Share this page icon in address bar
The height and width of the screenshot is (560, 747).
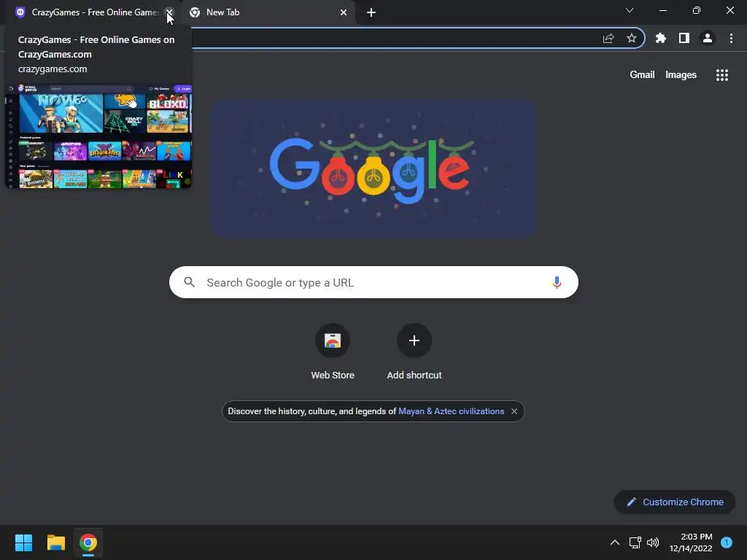pos(608,38)
